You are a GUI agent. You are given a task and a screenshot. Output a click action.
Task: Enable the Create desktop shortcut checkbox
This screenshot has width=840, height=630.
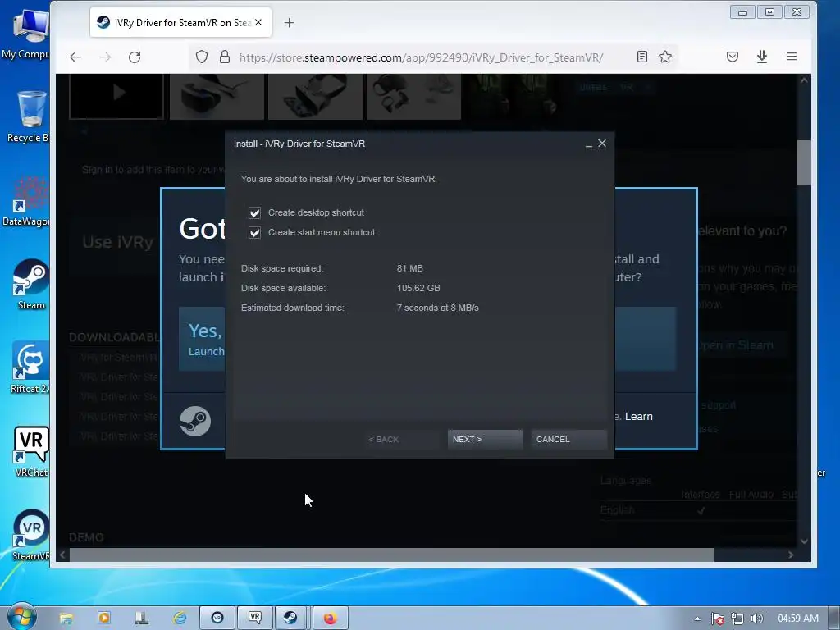(x=254, y=212)
